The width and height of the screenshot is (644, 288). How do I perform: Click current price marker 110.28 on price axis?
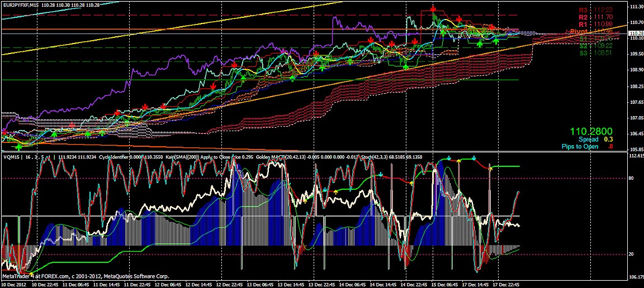coord(635,34)
